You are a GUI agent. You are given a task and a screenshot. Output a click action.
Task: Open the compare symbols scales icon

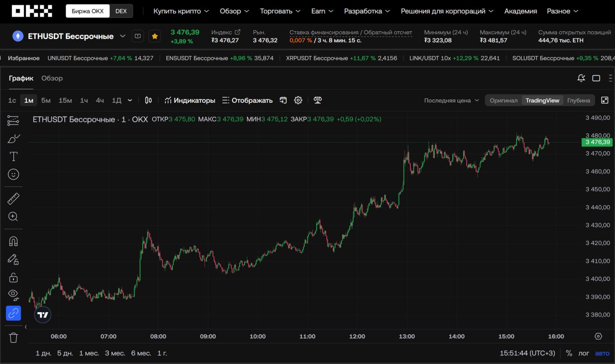point(318,100)
